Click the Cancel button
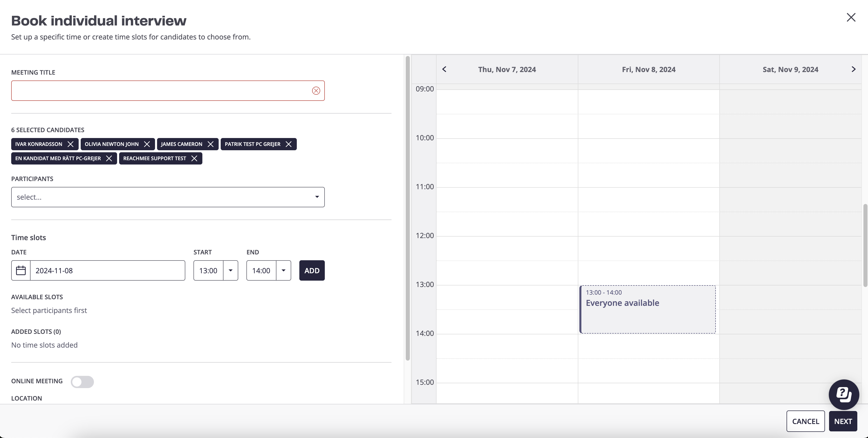This screenshot has height=438, width=868. [x=805, y=421]
